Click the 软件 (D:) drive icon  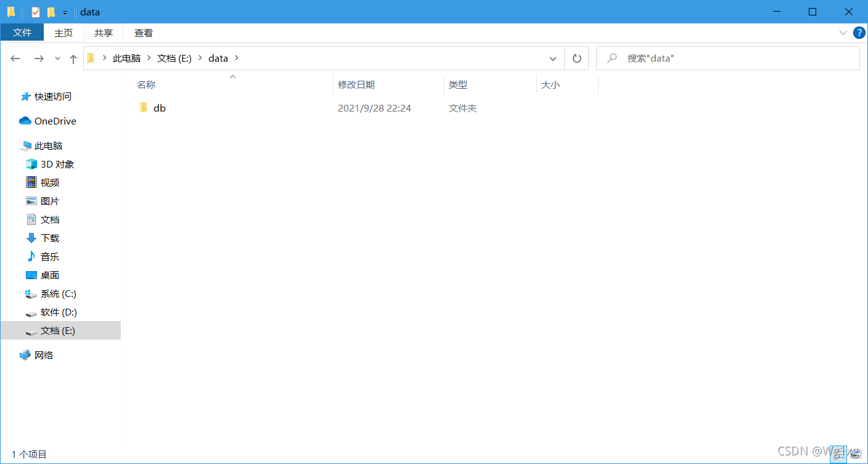(31, 313)
